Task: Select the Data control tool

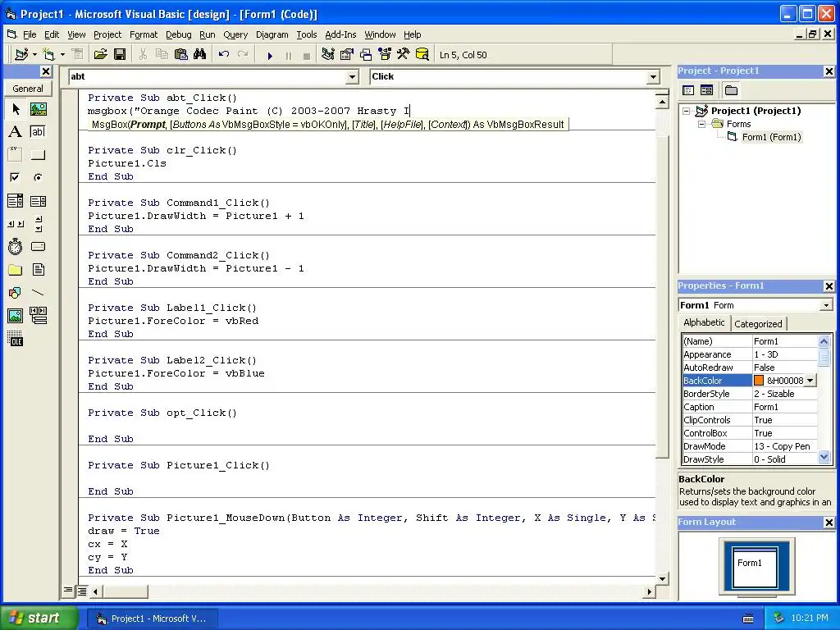Action: pyautogui.click(x=38, y=316)
